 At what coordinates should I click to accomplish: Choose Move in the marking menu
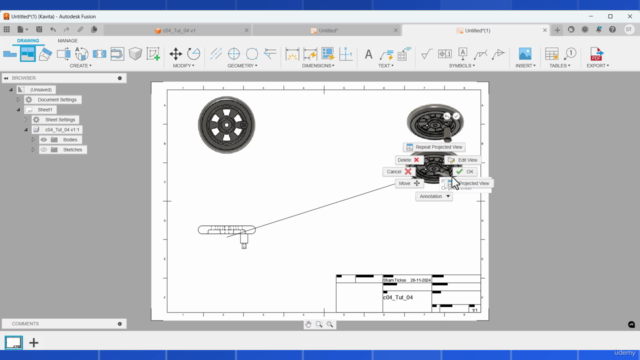[409, 184]
